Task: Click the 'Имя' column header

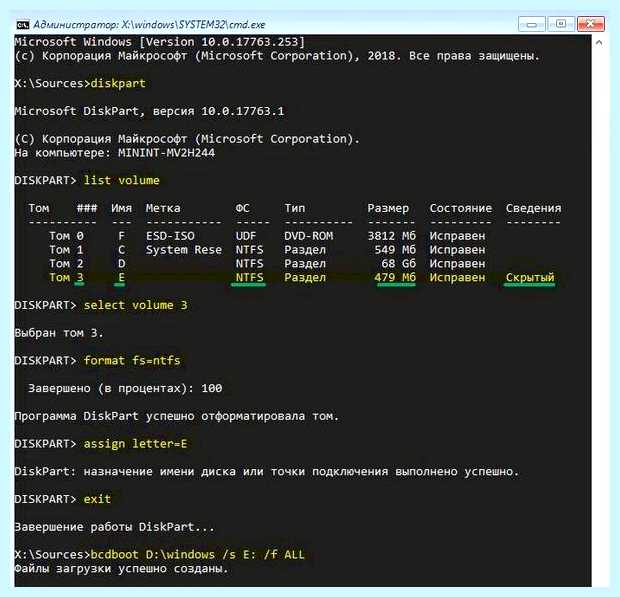Action: [x=121, y=208]
